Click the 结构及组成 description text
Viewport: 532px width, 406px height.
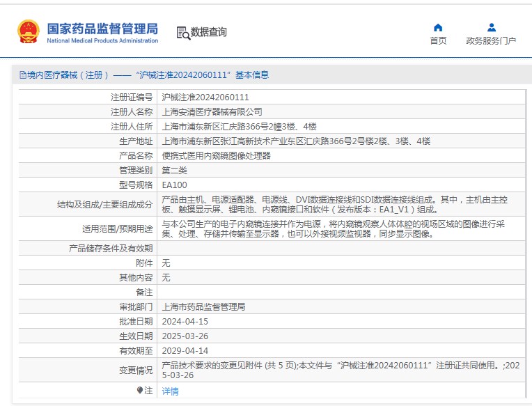pos(334,205)
